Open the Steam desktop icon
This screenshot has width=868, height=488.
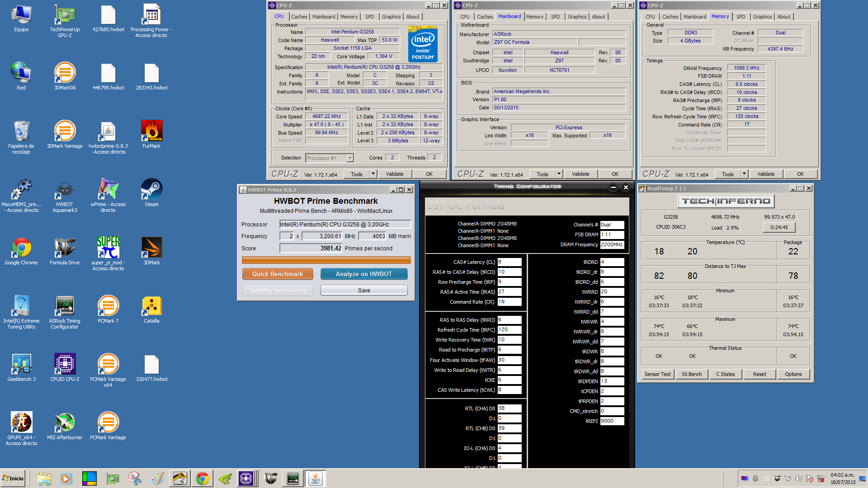[x=151, y=192]
